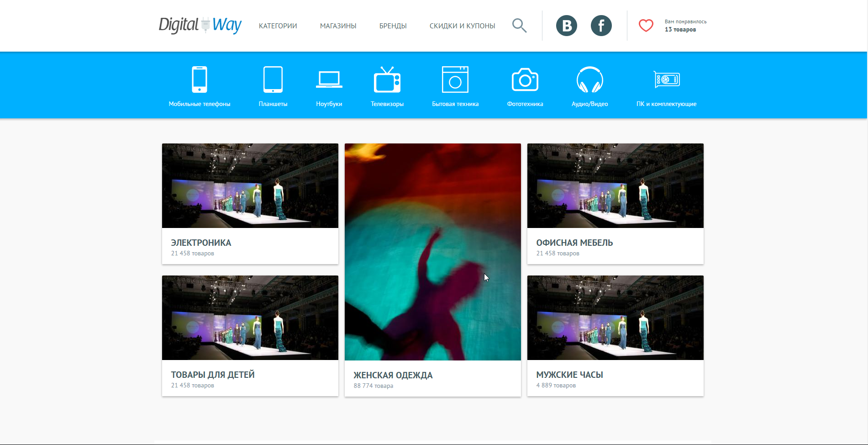This screenshot has height=445, width=868.
Task: Select the tablet category icon
Action: pos(273,79)
